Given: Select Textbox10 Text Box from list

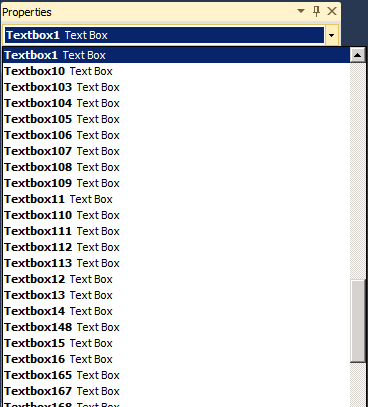Looking at the screenshot, I should [176, 71].
